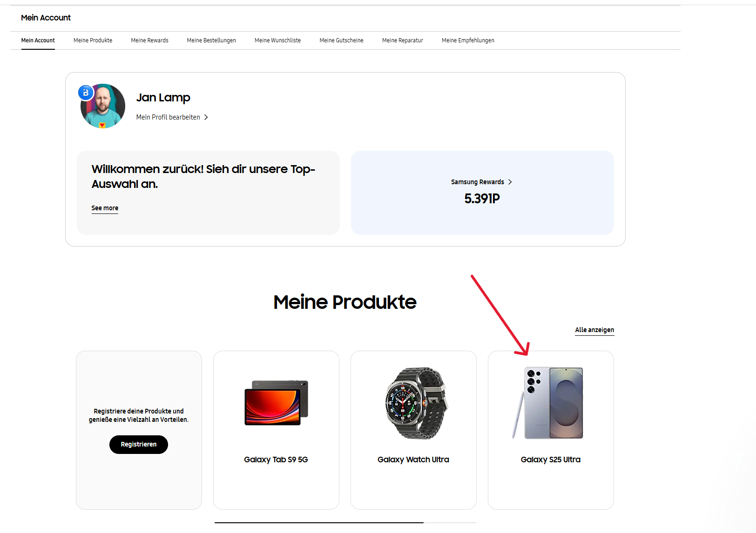Open Meine Empfehlungen tab

(x=468, y=40)
